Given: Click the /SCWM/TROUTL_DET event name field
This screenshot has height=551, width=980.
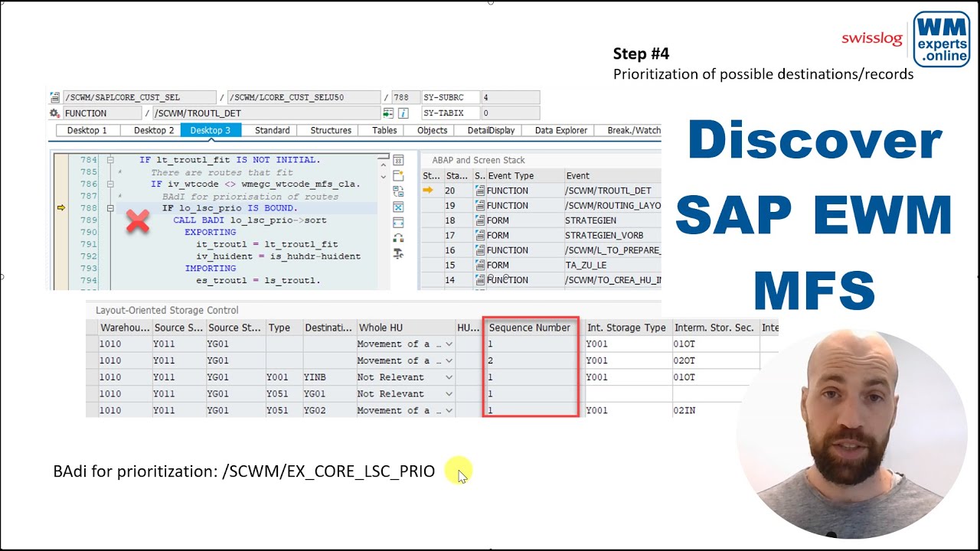Looking at the screenshot, I should click(266, 113).
